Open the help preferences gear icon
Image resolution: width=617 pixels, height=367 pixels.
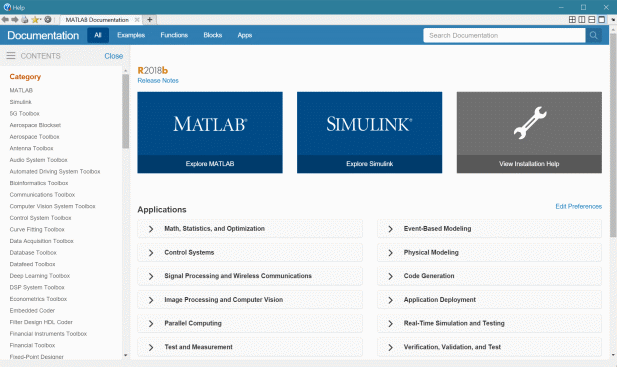point(48,19)
